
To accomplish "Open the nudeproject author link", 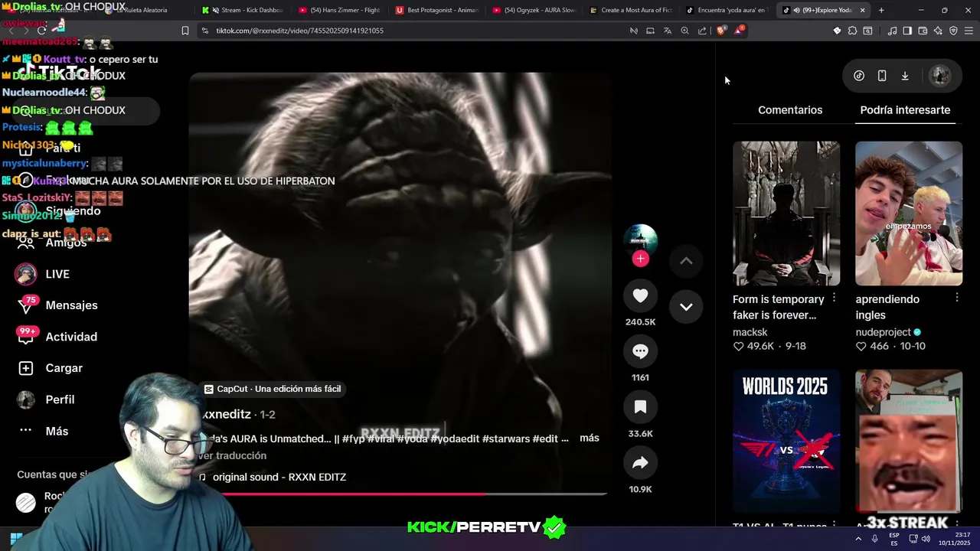I will 883,332.
